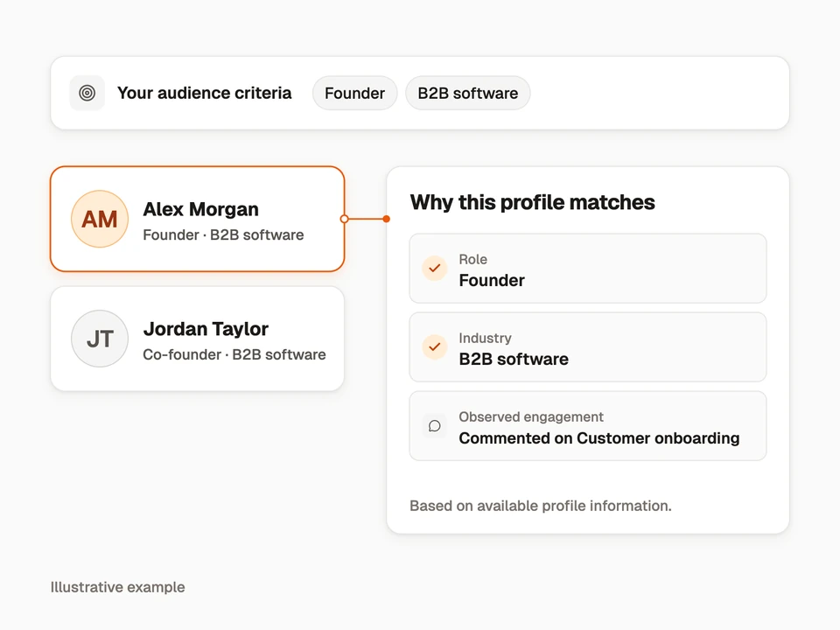This screenshot has height=630, width=840.
Task: Select the Role Founder match row
Action: tap(588, 269)
